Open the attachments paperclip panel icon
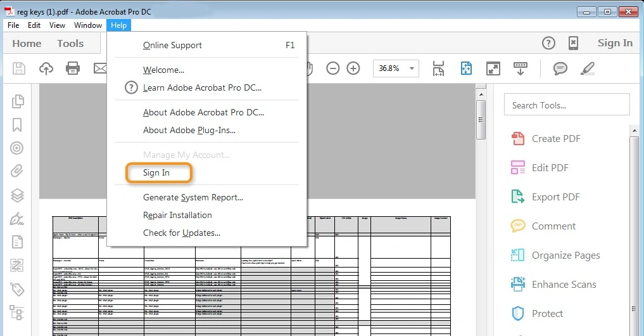 [17, 171]
